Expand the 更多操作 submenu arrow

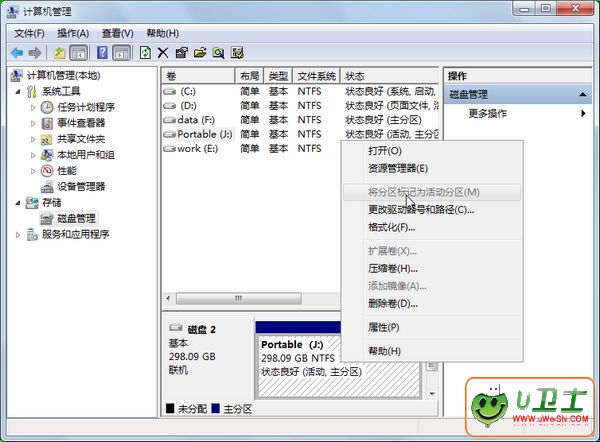(x=583, y=113)
